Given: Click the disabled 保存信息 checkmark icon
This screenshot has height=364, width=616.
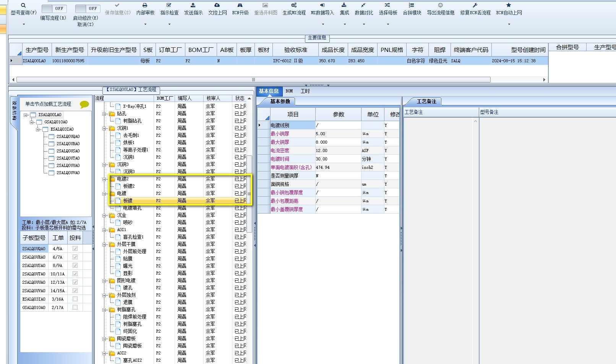Looking at the screenshot, I should [x=117, y=5].
